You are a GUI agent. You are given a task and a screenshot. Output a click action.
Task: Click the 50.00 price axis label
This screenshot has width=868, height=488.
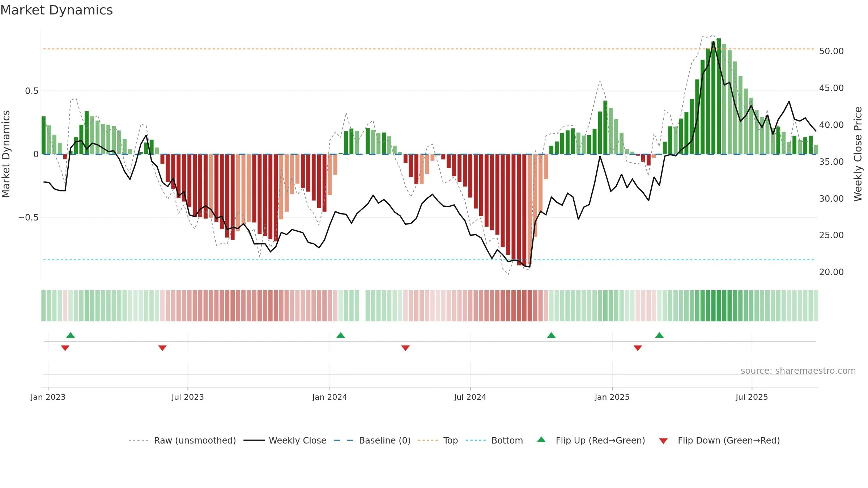pyautogui.click(x=831, y=51)
